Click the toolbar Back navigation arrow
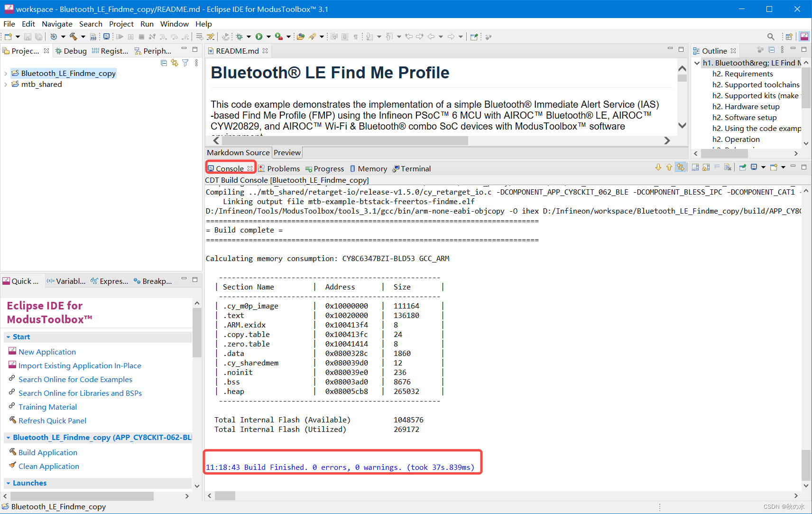The width and height of the screenshot is (812, 514). [431, 37]
